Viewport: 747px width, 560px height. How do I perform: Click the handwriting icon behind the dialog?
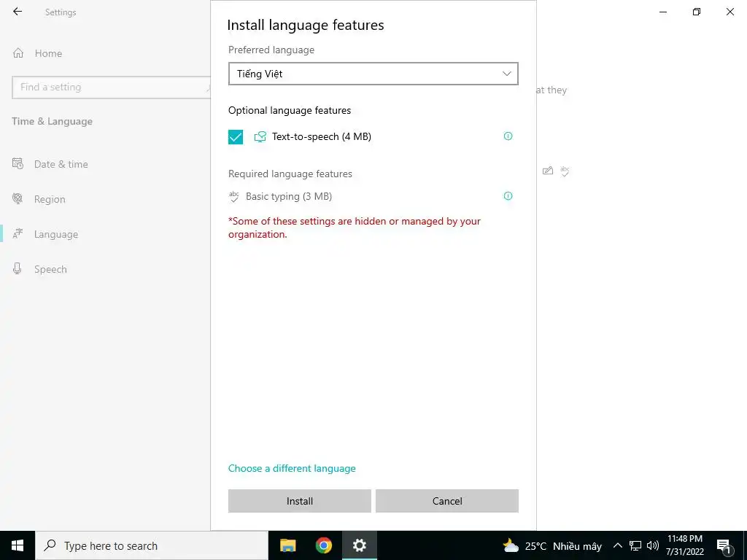pyautogui.click(x=548, y=171)
